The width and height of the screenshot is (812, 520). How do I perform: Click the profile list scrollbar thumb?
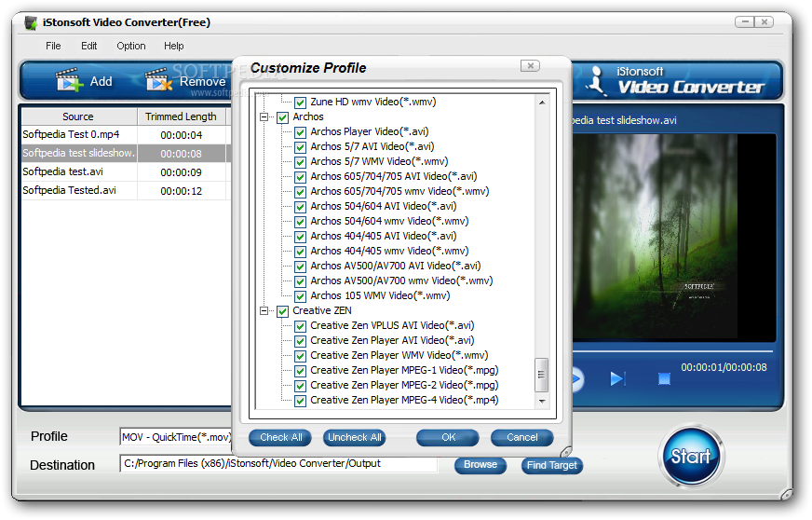pyautogui.click(x=542, y=375)
